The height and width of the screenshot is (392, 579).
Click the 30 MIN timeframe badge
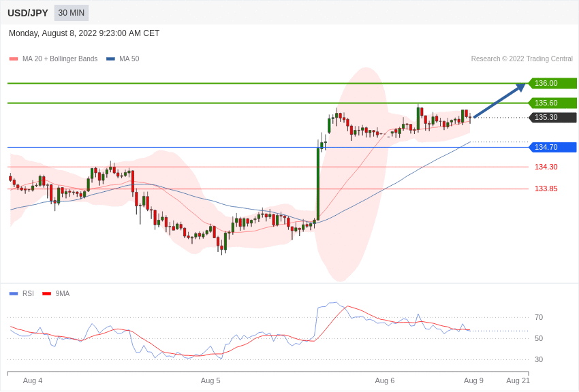coord(72,13)
